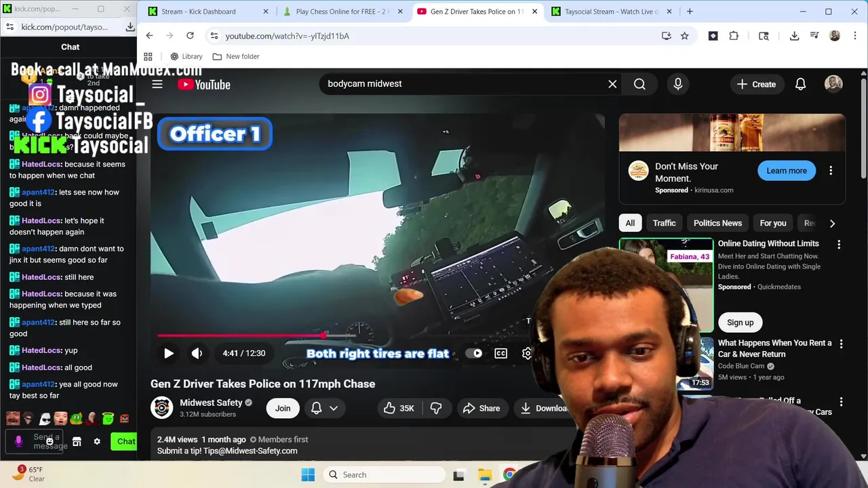Click the Kick chat microphone icon
This screenshot has height=488, width=868.
[18, 441]
